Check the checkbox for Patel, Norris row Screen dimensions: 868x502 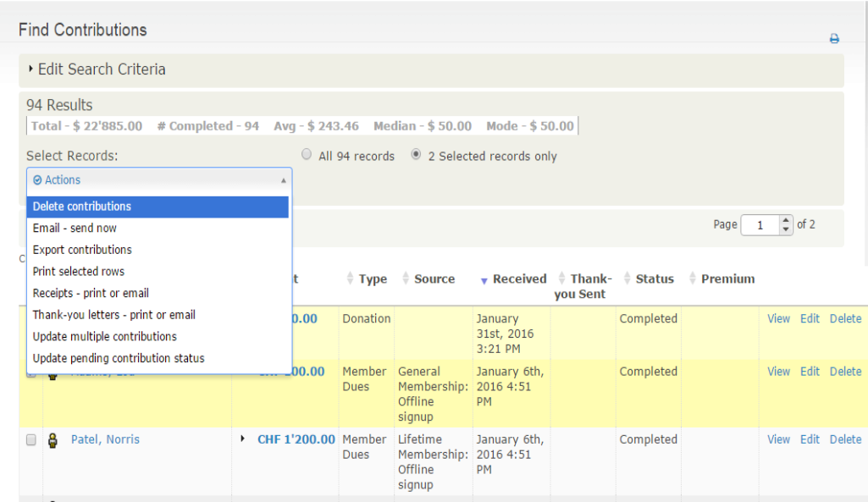(30, 439)
